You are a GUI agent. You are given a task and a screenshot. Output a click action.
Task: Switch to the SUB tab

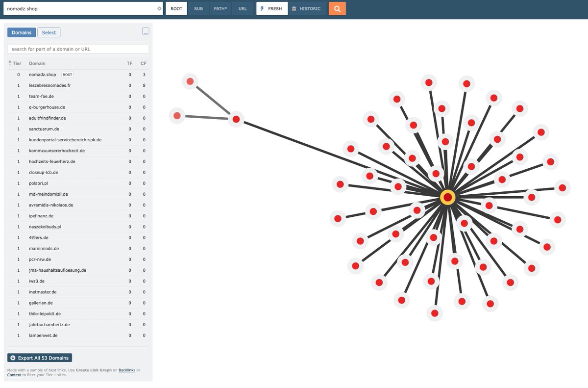[x=198, y=8]
